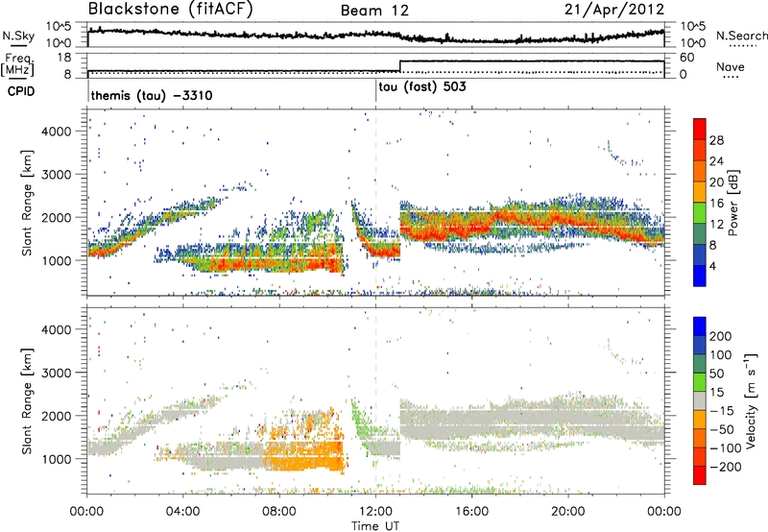This screenshot has width=768, height=532.
Task: Click the 'themis (tau) -3310' CPID entry
Action: tap(152, 95)
